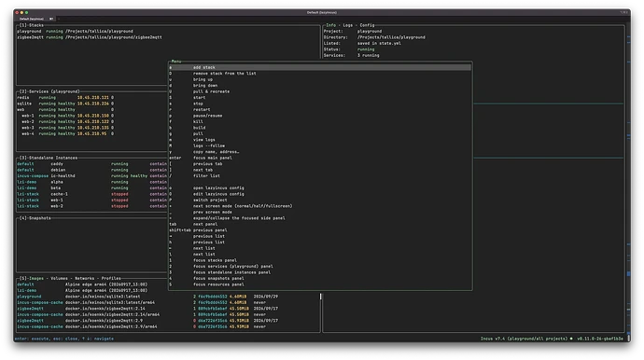Choose 'focus main panel' menu entry

320,158
